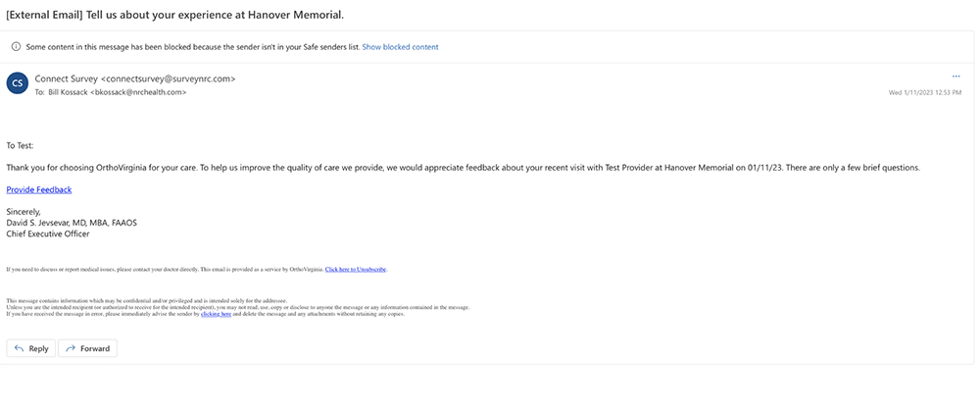Open the three-dot more actions menu
This screenshot has width=980, height=413.
click(x=955, y=77)
